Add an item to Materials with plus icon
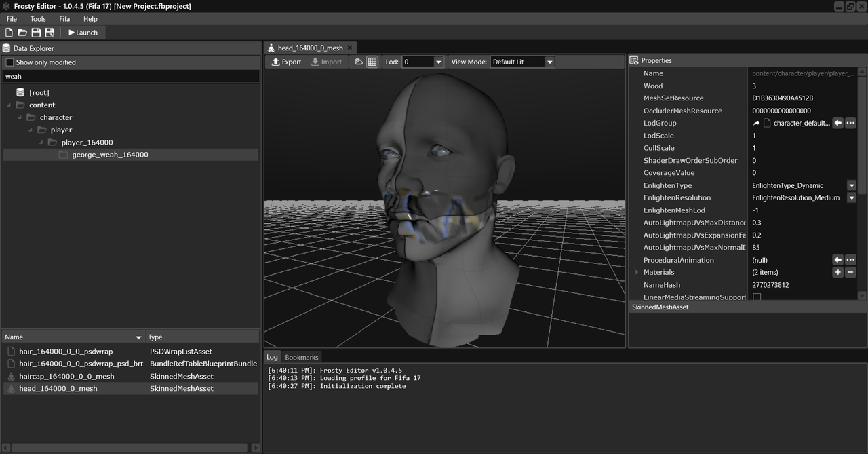Screen dimensions: 868x454 click(838, 272)
